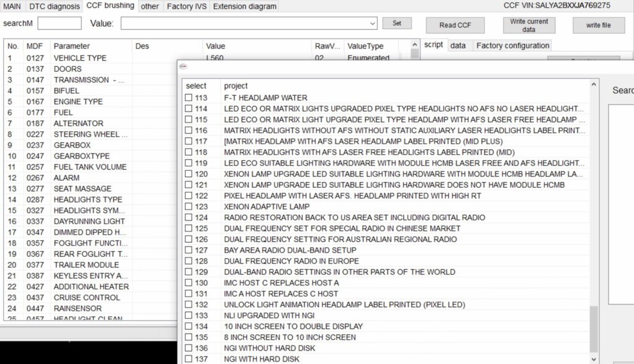This screenshot has width=634, height=364.
Task: Click the write file button
Action: coord(598,25)
